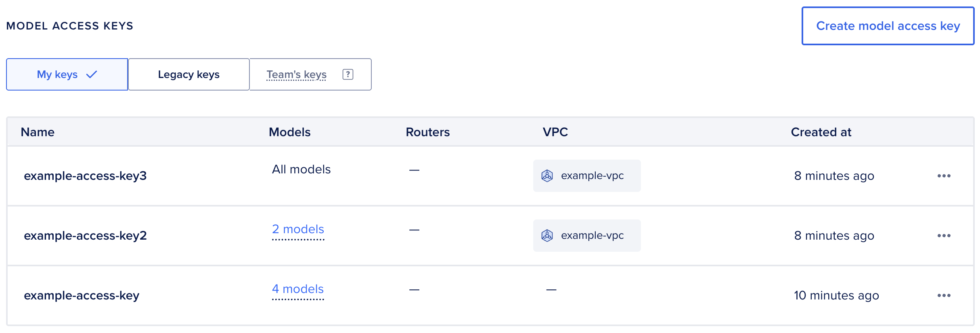
Task: Select the My keys filter
Action: pos(67,74)
